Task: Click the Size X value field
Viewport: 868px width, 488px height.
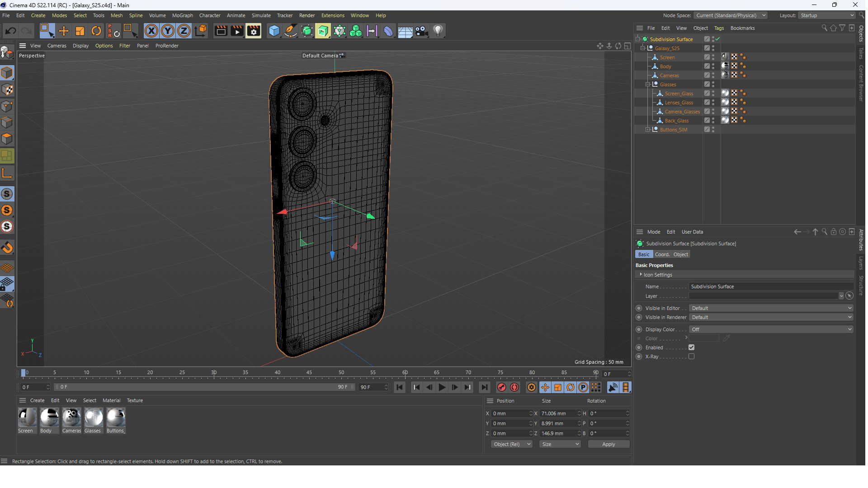Action: tap(558, 413)
